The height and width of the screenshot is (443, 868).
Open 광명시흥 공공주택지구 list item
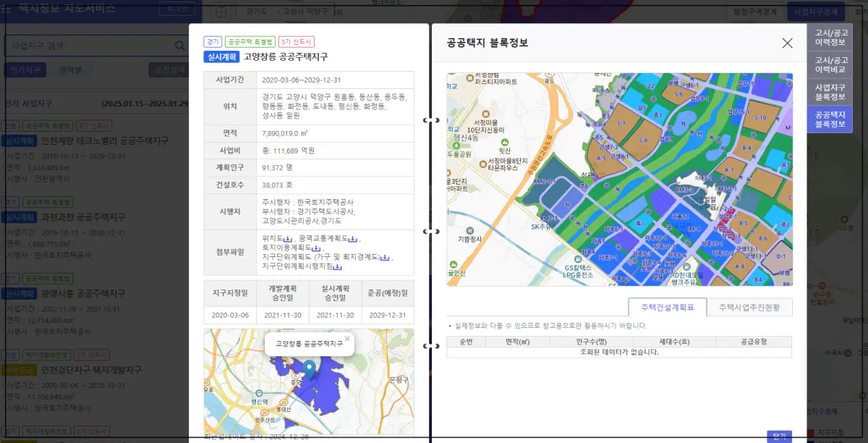tap(84, 293)
